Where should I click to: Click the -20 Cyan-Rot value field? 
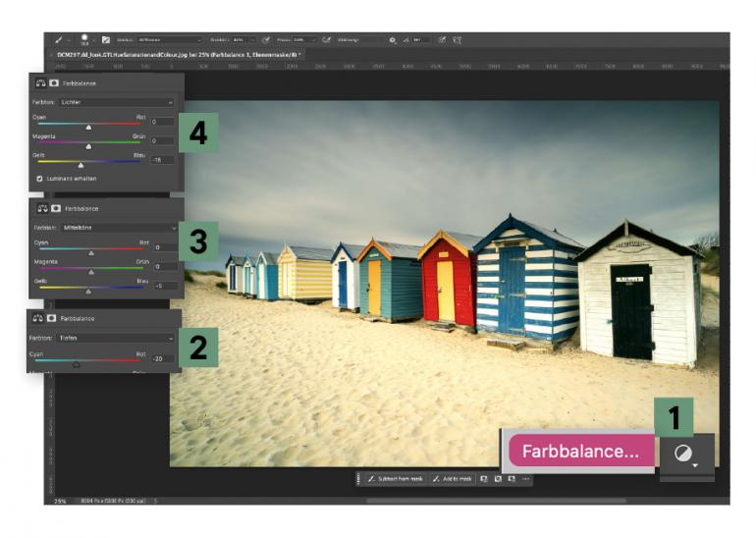pos(163,358)
